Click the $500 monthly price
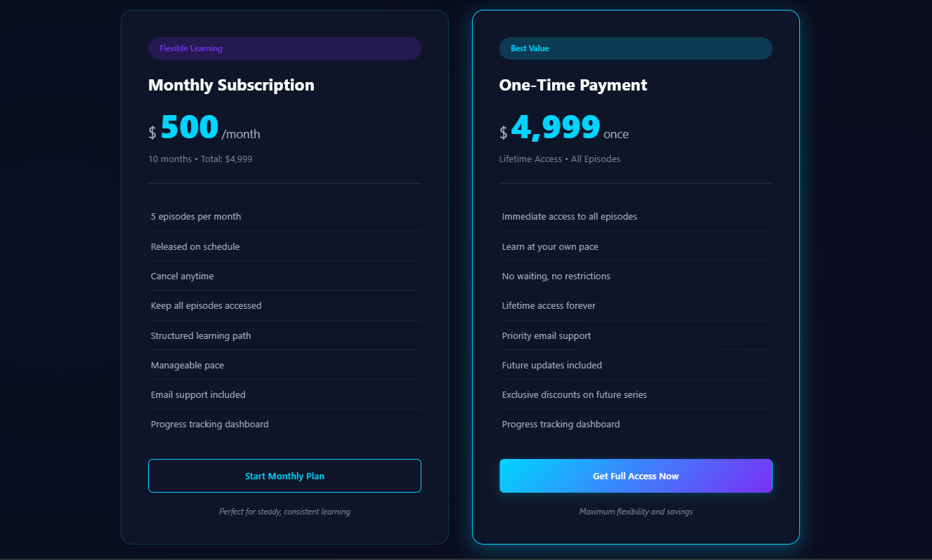The height and width of the screenshot is (560, 932). click(188, 126)
